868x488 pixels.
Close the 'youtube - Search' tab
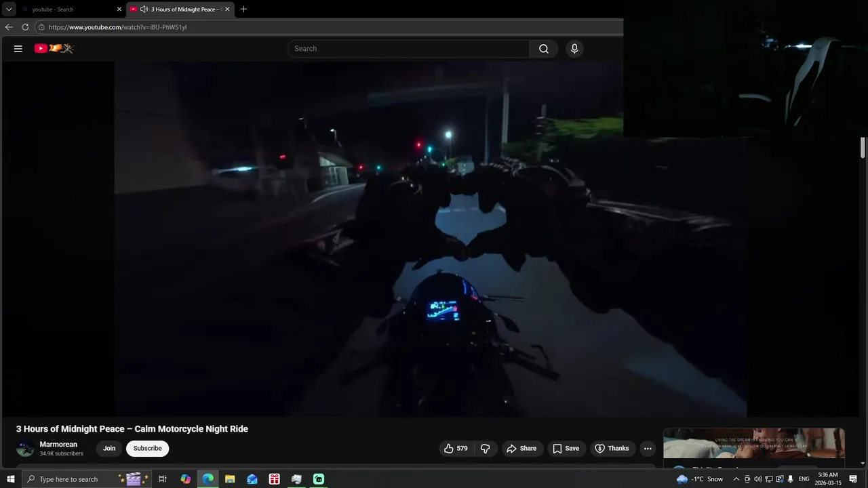point(119,9)
